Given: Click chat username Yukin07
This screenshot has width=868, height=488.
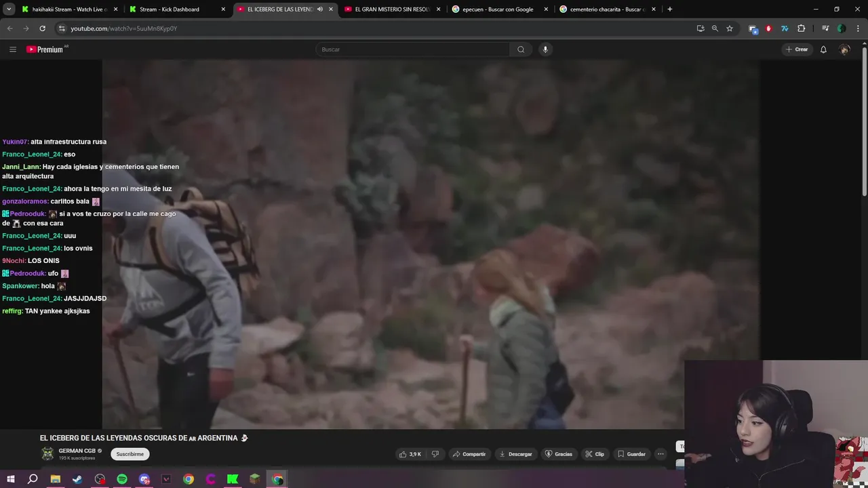Looking at the screenshot, I should [x=15, y=142].
